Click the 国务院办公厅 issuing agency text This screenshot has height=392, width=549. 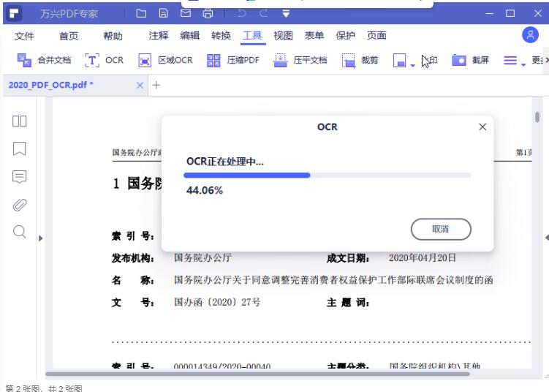coord(202,258)
